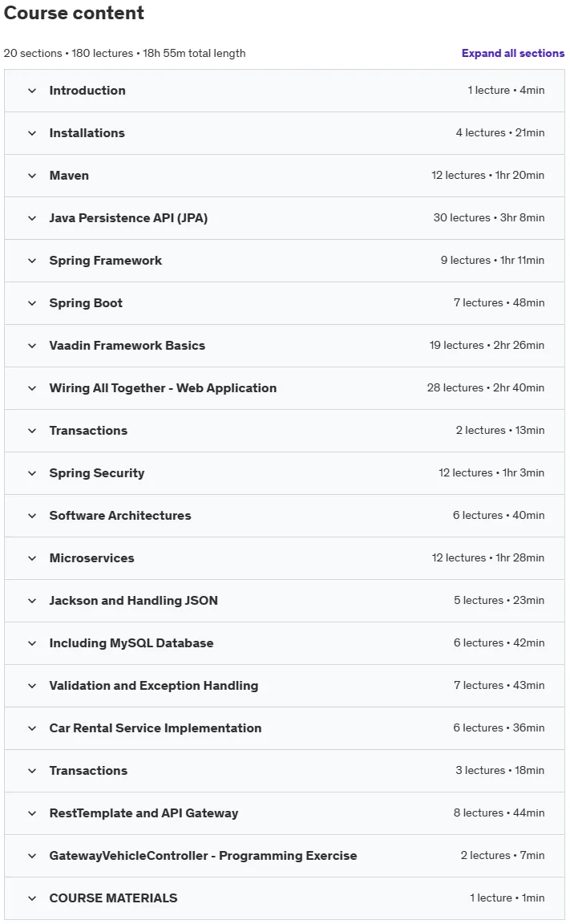Expand the Microservices chevron icon
Viewport: 570px width, 924px height.
(x=32, y=558)
